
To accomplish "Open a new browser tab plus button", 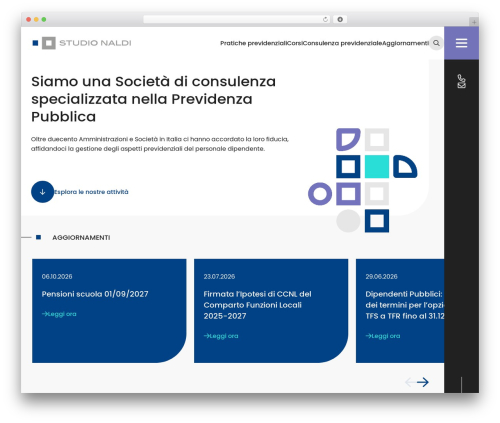I will click(474, 22).
